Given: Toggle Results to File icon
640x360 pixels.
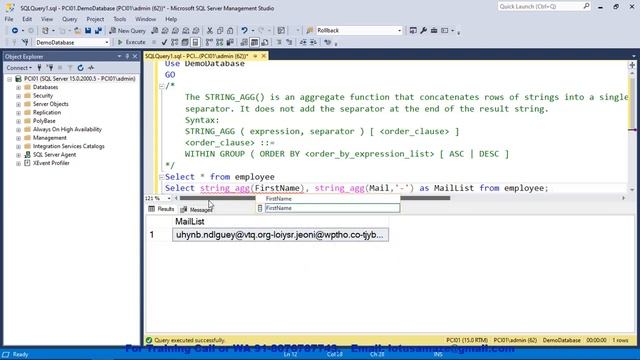Looking at the screenshot, I should tap(265, 42).
